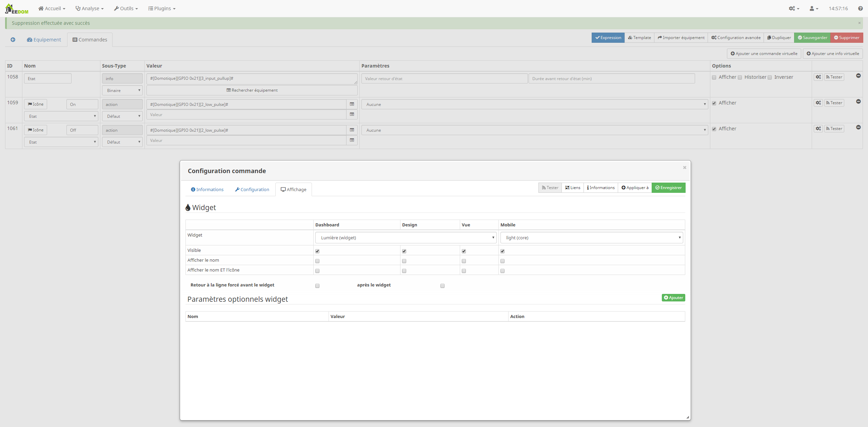Open picker beside Off command's Valeur field
868x427 pixels.
(x=352, y=140)
